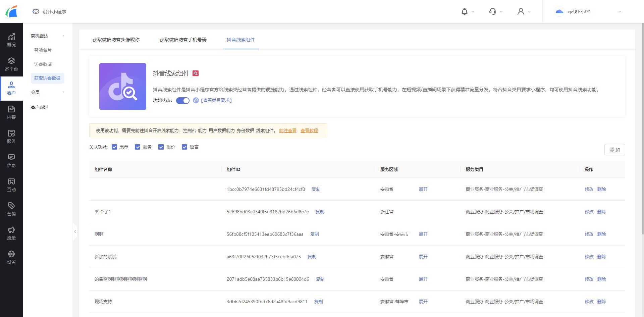The image size is (644, 317).
Task: Open 流量 in the sidebar
Action: (11, 233)
